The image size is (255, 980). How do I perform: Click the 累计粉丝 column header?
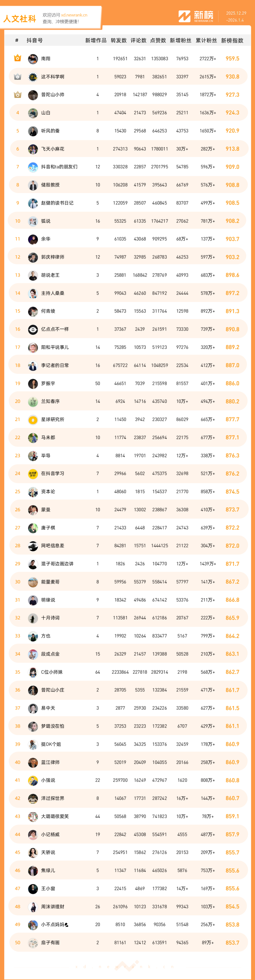[206, 41]
